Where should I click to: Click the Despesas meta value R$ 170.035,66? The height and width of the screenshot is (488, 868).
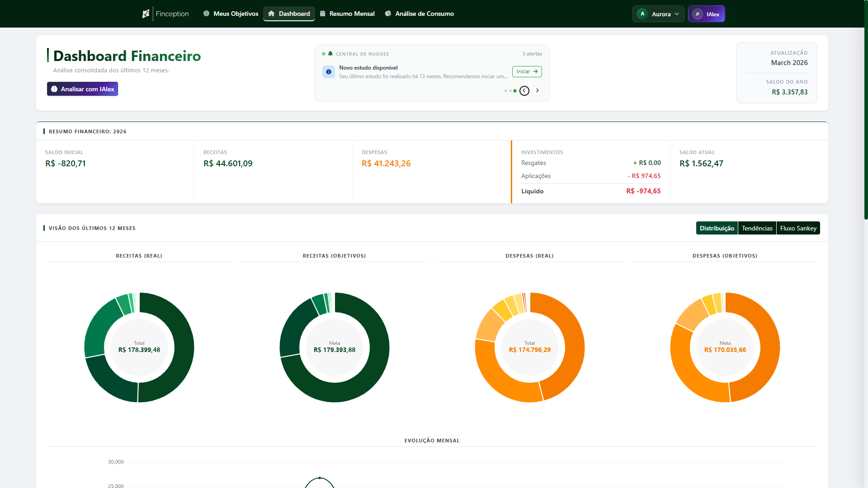(x=725, y=350)
